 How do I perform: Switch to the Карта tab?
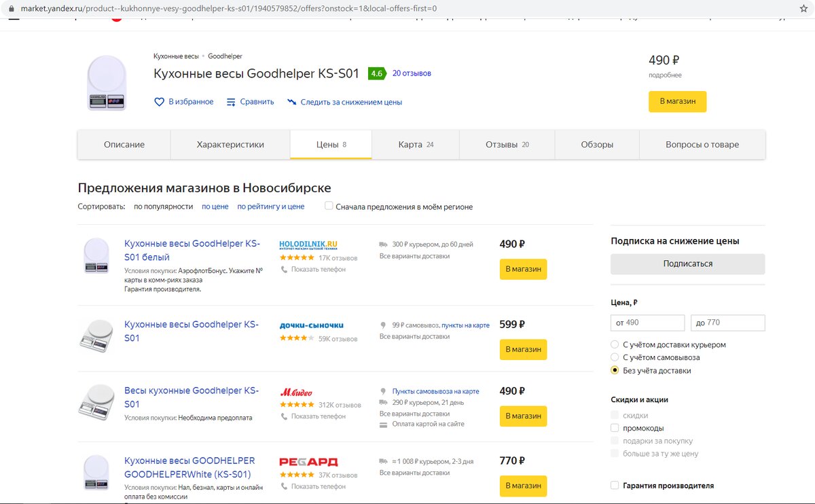pyautogui.click(x=416, y=145)
